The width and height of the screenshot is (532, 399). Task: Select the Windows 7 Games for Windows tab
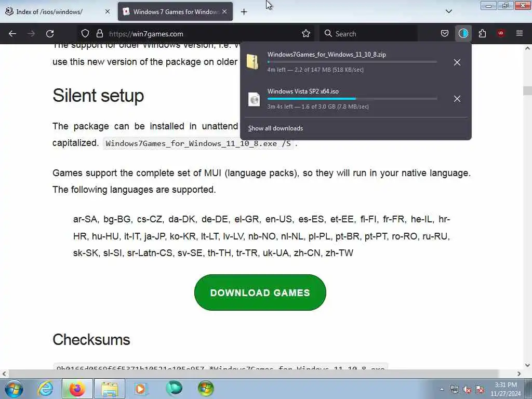pyautogui.click(x=175, y=11)
